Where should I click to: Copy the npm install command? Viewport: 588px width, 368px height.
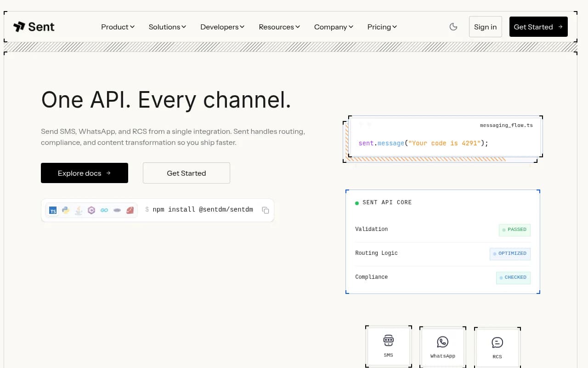click(x=266, y=210)
